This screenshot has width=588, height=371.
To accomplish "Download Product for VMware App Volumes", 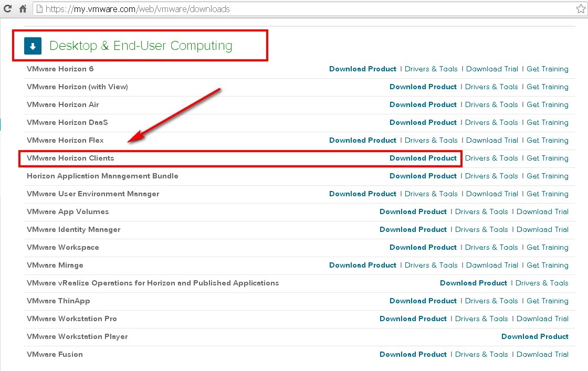I will pos(413,211).
